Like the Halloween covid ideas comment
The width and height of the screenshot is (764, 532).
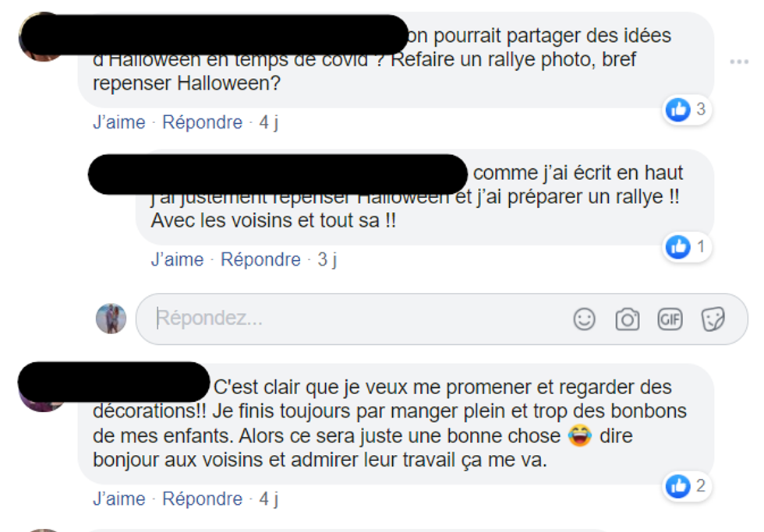pos(118,122)
